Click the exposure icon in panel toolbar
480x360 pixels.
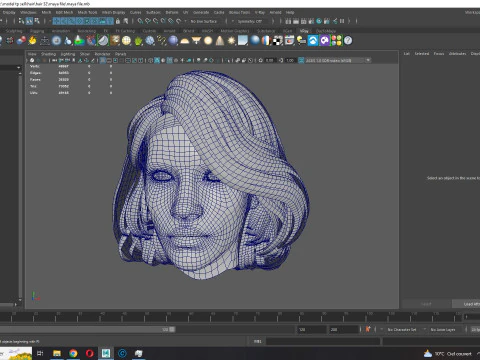point(261,60)
